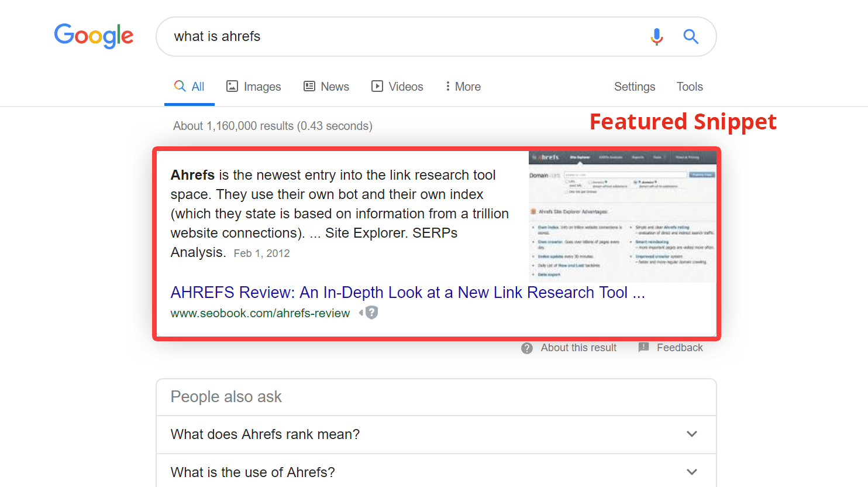Image resolution: width=868 pixels, height=487 pixels.
Task: Start voice search with microphone icon
Action: tap(657, 36)
